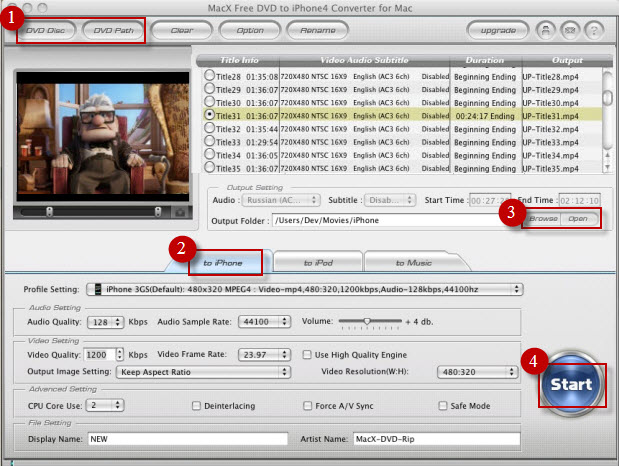The height and width of the screenshot is (466, 619).
Task: Open the Output Image Setting dropdown
Action: (204, 372)
